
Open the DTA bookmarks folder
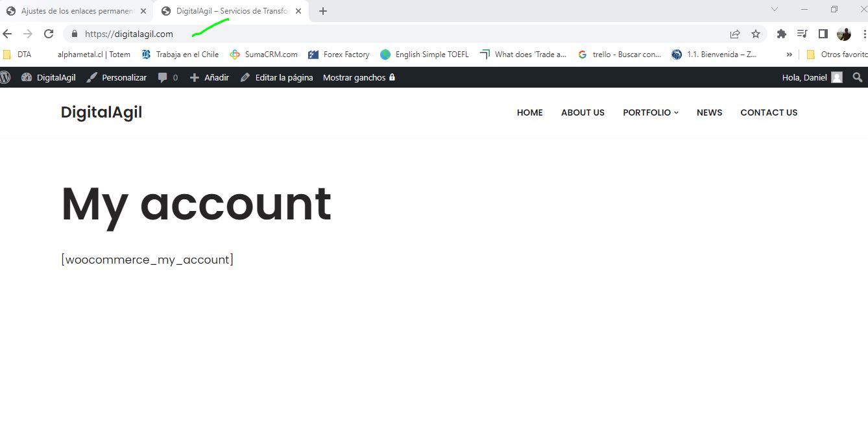pos(18,55)
